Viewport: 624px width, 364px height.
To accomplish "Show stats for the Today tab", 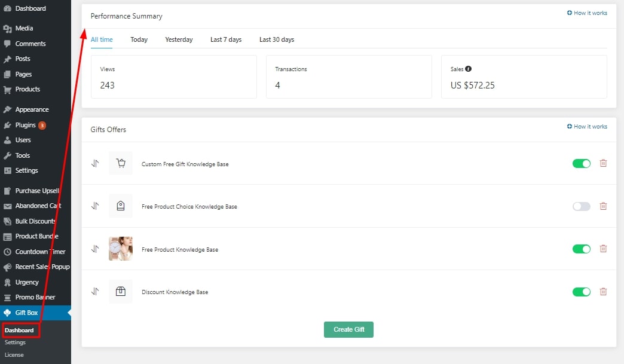I will point(139,39).
